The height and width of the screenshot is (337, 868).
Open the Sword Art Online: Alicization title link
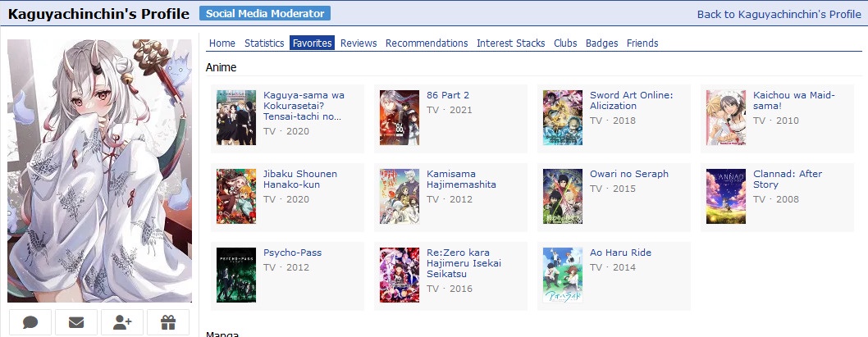[x=631, y=101]
